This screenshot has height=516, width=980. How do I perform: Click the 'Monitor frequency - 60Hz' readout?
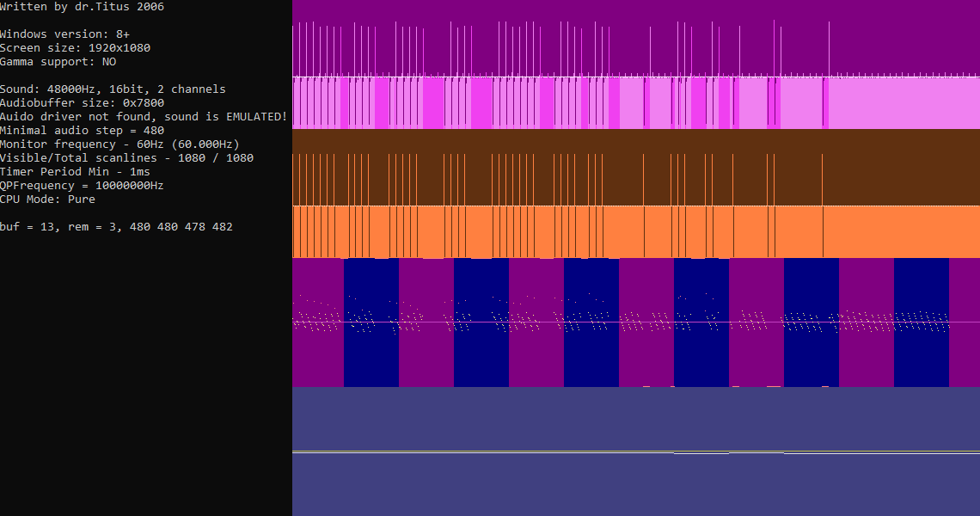click(119, 144)
